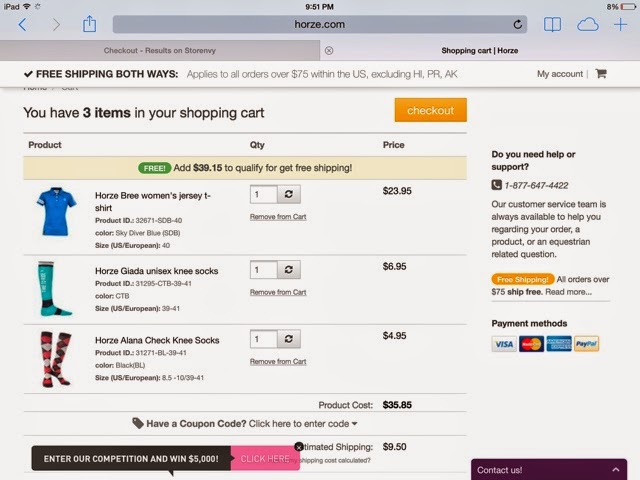Select the Shopping cart | Horze tab

coord(480,51)
